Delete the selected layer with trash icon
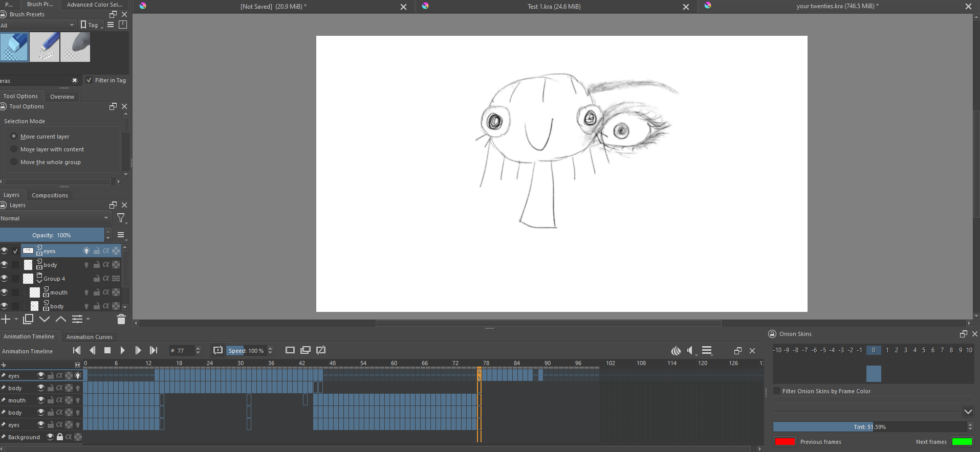This screenshot has height=452, width=980. (x=121, y=320)
